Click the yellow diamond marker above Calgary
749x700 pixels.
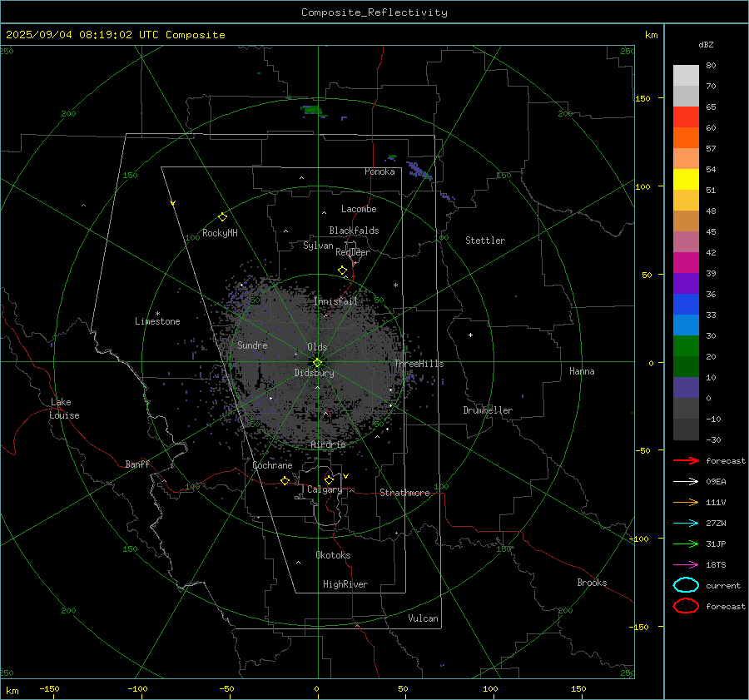[x=329, y=479]
